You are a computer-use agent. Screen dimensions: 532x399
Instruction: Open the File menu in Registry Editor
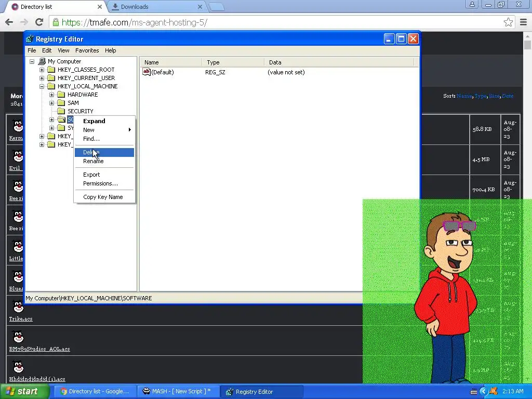[x=32, y=50]
